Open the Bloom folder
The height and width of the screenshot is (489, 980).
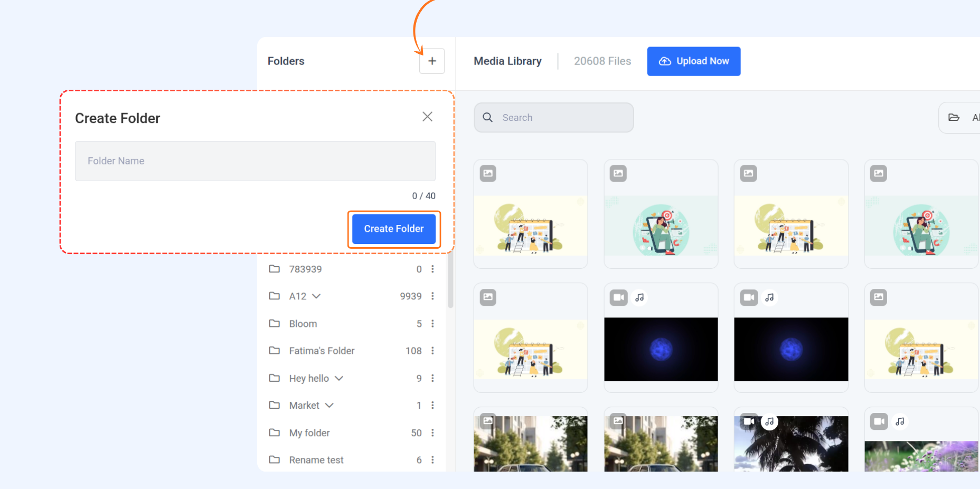click(x=303, y=324)
